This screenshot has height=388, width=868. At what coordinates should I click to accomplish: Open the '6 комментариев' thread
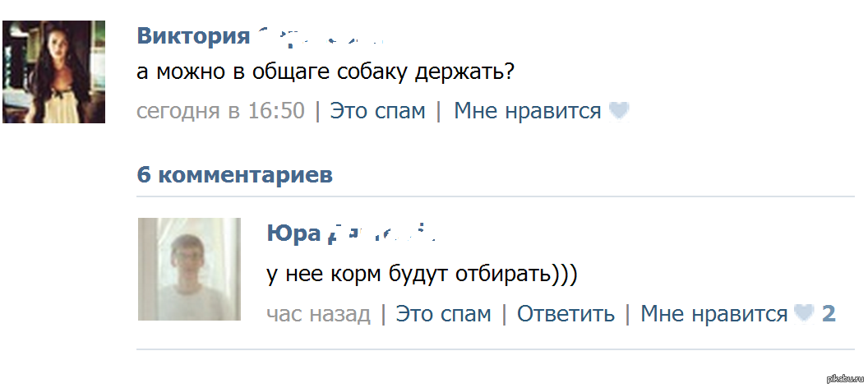point(234,175)
